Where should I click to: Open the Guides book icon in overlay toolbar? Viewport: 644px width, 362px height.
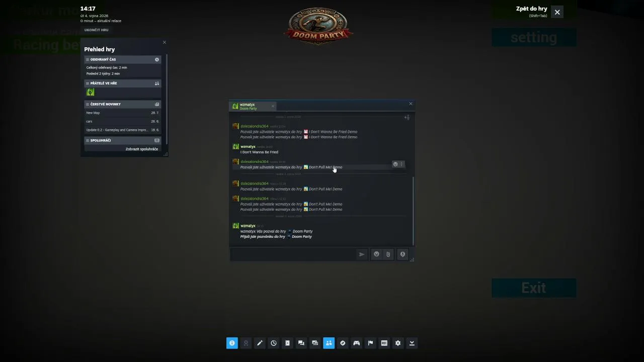coord(287,343)
